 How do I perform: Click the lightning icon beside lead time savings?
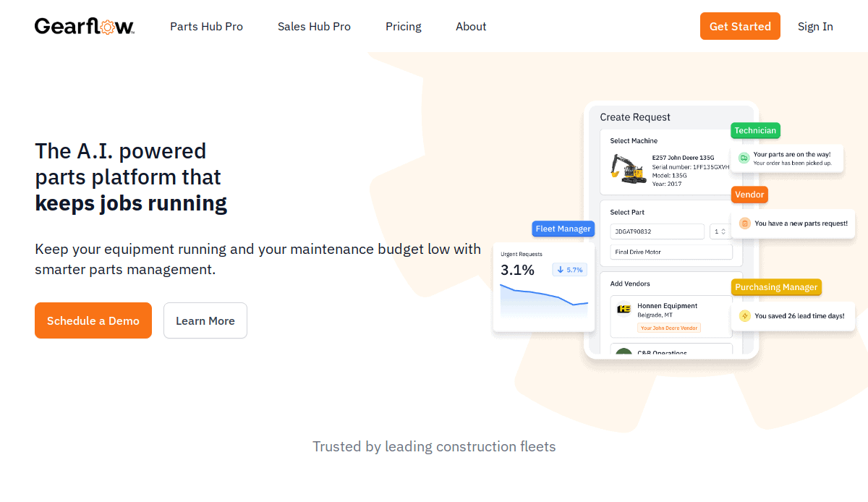[x=744, y=315]
